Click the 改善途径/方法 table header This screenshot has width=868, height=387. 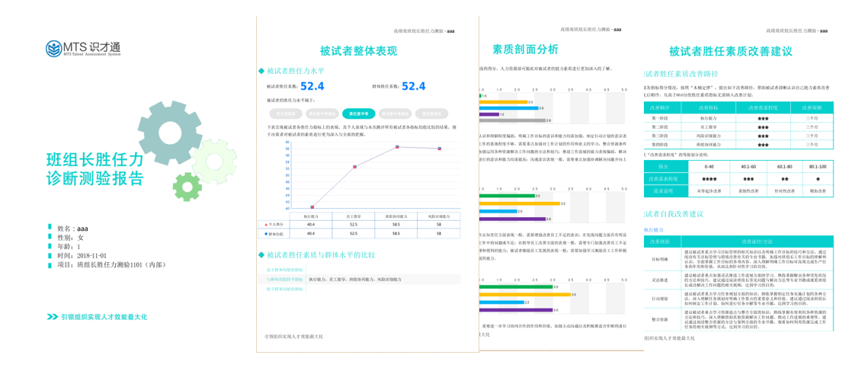pos(756,241)
